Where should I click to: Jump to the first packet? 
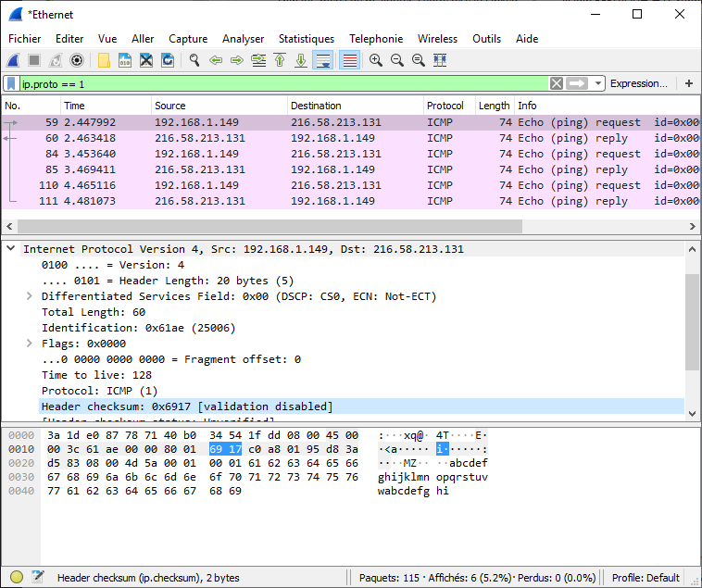tap(280, 60)
